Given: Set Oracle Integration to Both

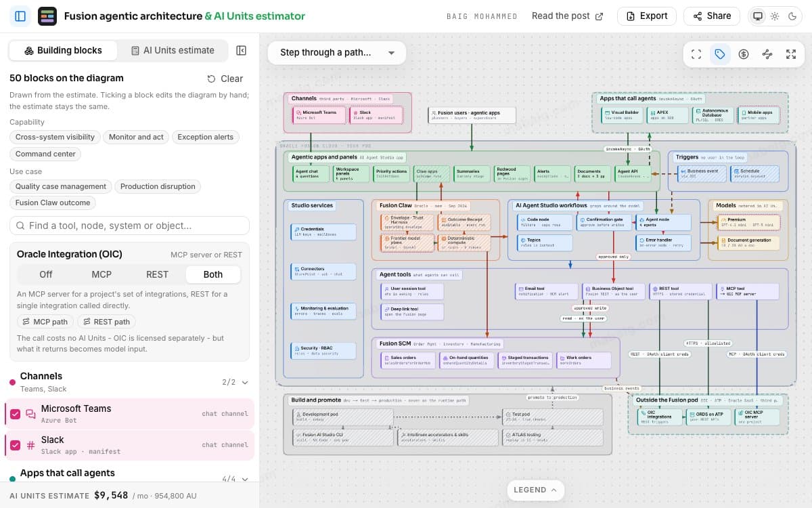Looking at the screenshot, I should click(213, 274).
